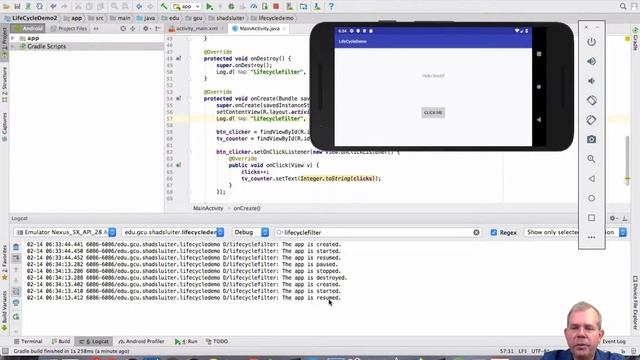640x360 pixels.
Task: Collapse the onDestroy method fold marker
Action: tap(189, 59)
